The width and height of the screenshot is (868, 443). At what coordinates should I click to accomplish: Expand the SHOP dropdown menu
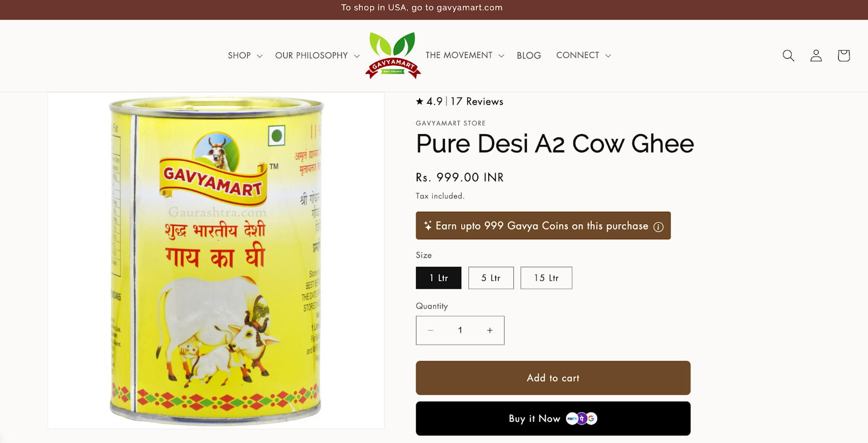tap(245, 55)
